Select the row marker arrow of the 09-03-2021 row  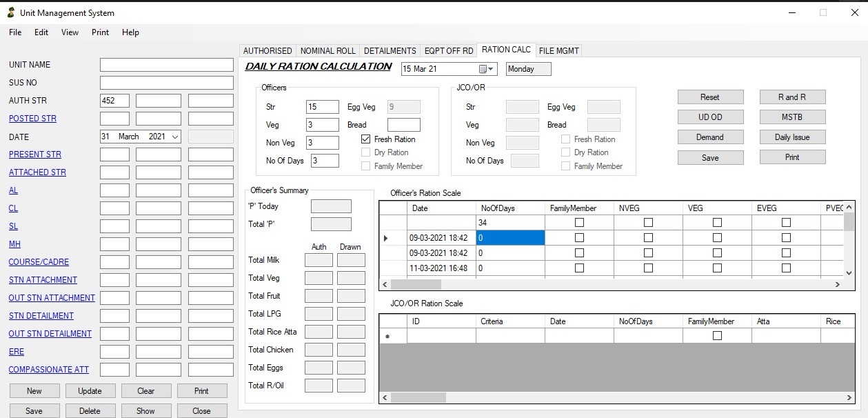[x=385, y=238]
